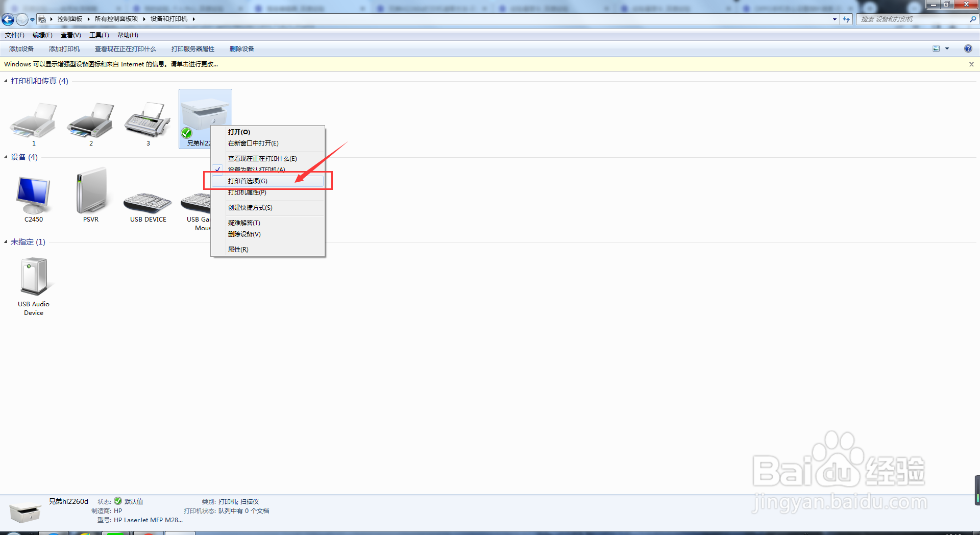Click the Forward navigation arrow

[22, 19]
